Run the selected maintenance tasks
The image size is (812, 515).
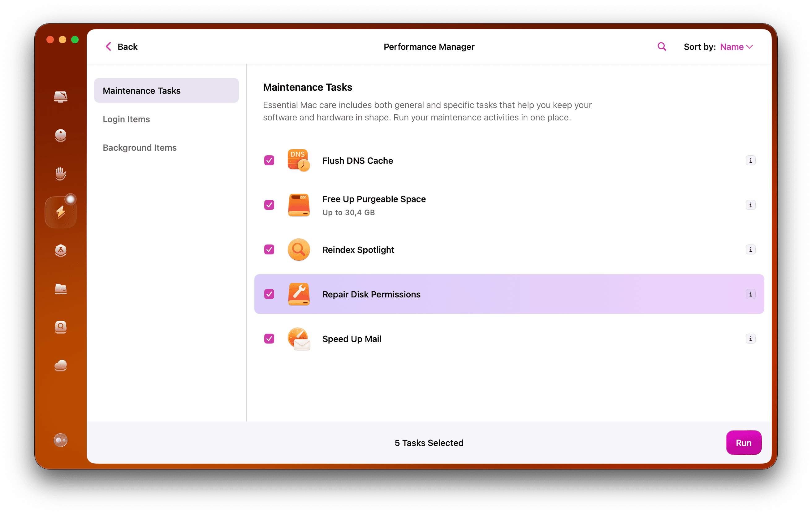744,443
